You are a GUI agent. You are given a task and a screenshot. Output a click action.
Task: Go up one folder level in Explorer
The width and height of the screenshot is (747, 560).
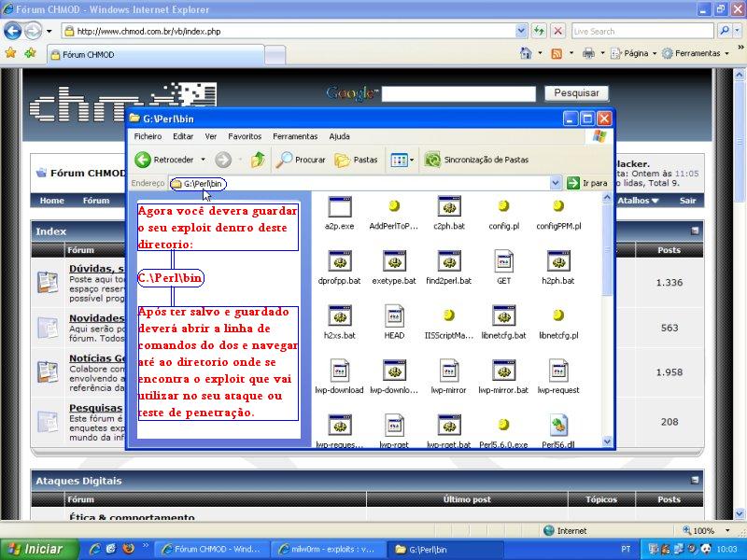258,160
